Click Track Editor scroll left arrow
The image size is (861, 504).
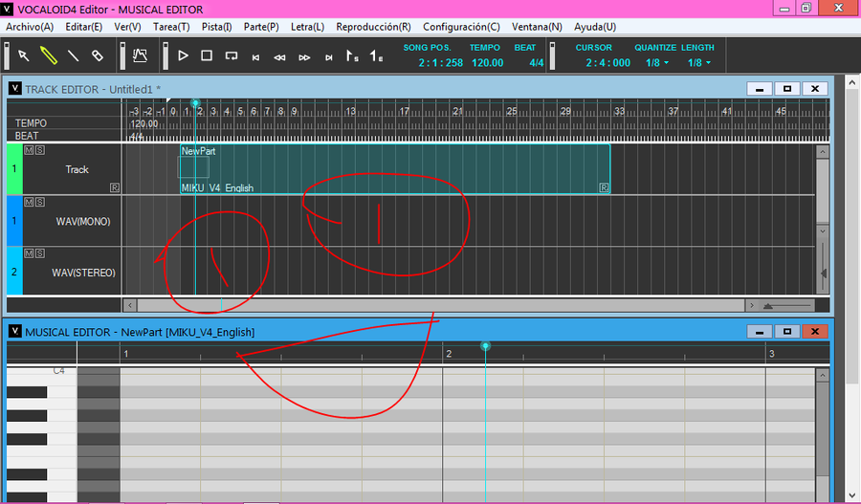(x=129, y=305)
